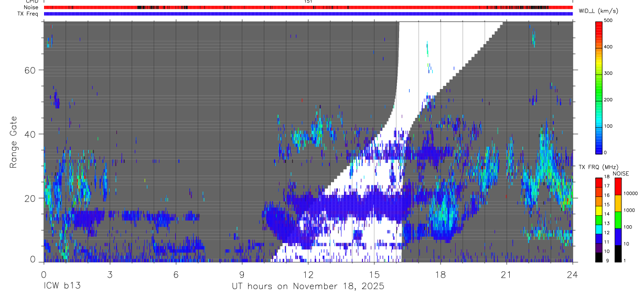Click the 10000 label in NOISE legend

click(x=630, y=193)
